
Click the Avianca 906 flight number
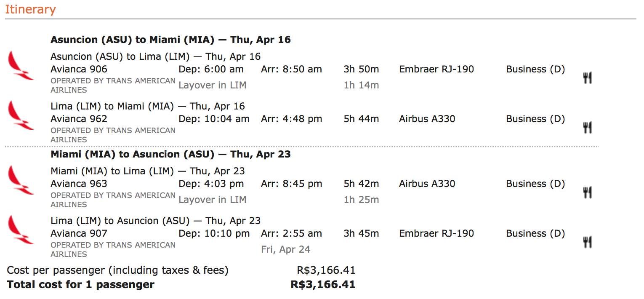79,69
